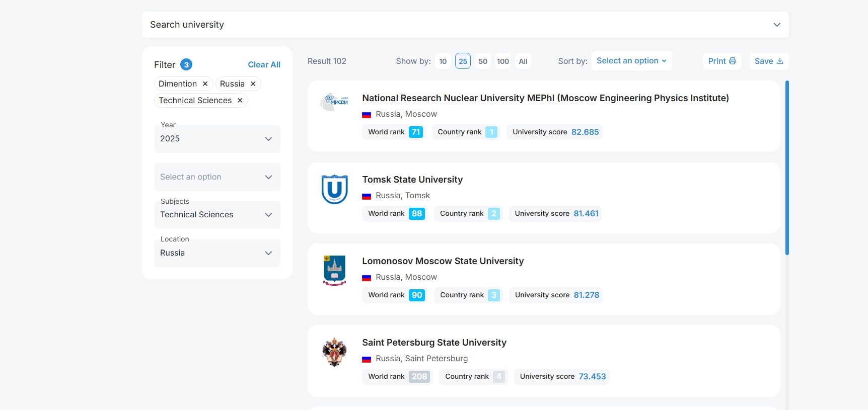Click Clear All filters link
Viewport: 868px width, 410px height.
264,65
